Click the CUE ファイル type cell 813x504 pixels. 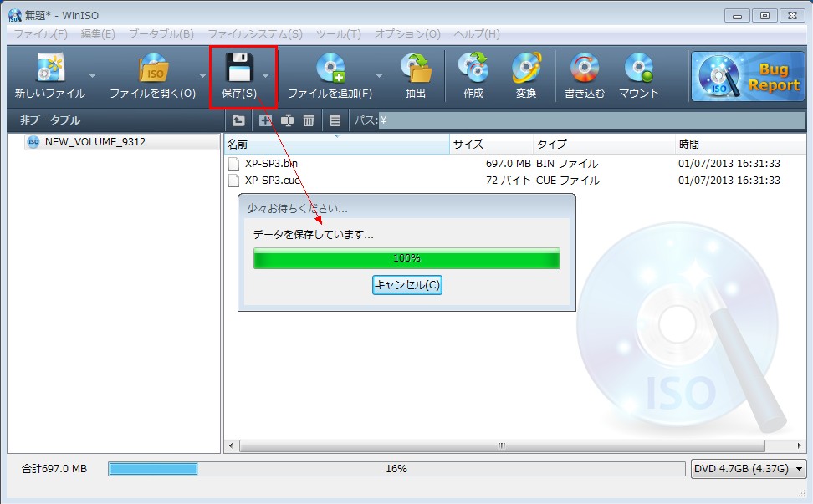pyautogui.click(x=568, y=181)
